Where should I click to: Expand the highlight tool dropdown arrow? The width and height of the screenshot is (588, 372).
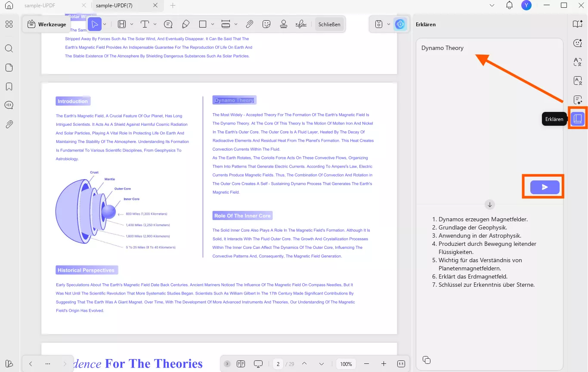pos(132,25)
